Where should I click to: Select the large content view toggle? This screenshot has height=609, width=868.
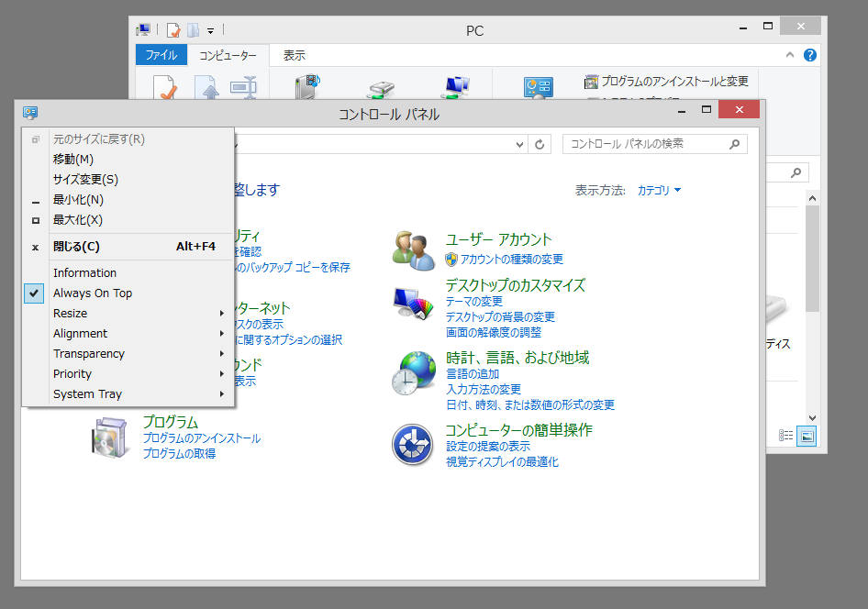tap(806, 436)
